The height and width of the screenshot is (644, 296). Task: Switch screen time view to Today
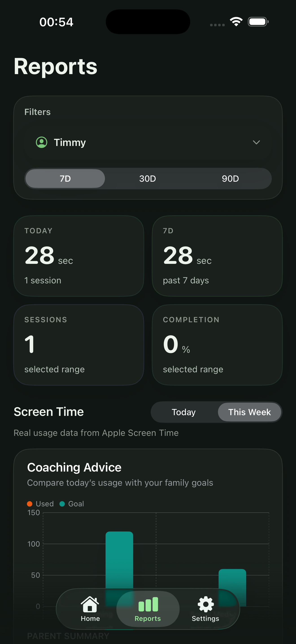tap(184, 412)
